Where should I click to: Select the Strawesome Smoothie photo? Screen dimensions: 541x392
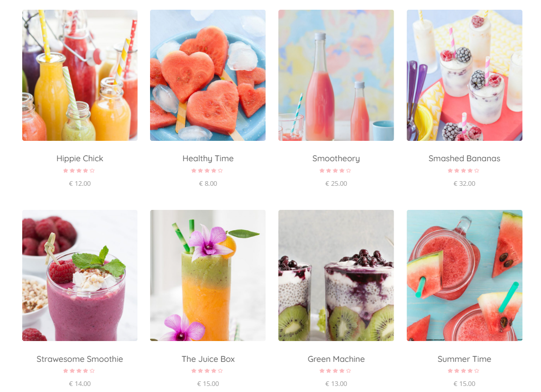coord(80,275)
